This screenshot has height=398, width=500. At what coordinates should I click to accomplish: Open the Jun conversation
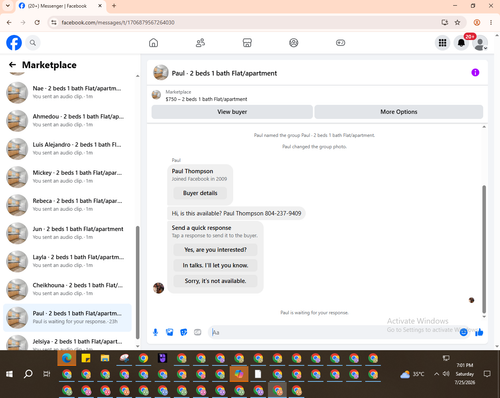(x=67, y=233)
